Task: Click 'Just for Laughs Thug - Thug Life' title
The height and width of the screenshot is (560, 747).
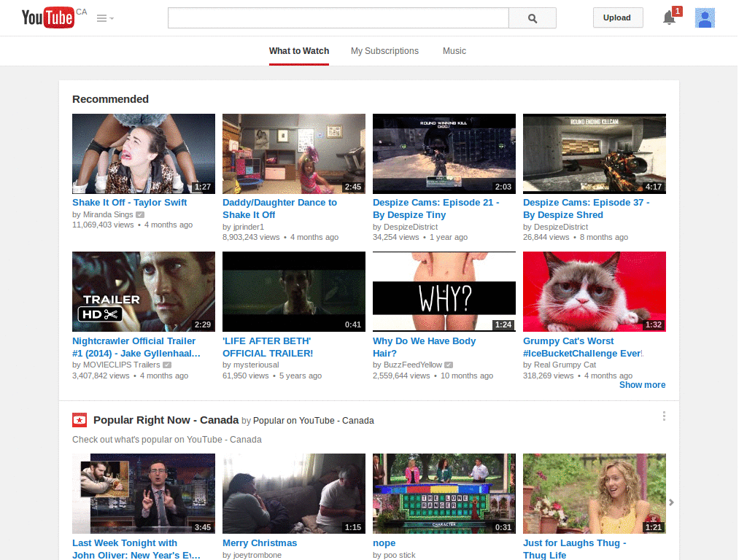Action: [575, 549]
